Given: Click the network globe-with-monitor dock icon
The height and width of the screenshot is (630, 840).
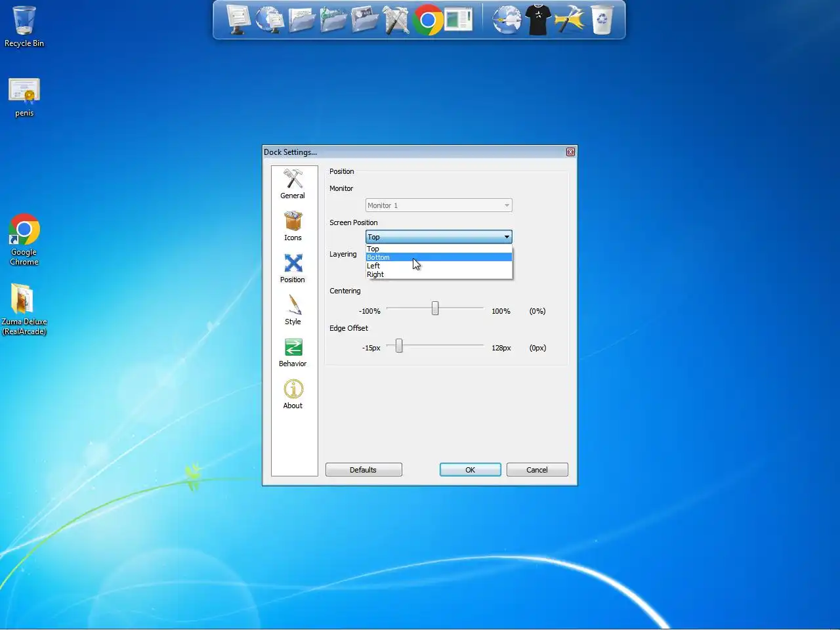Looking at the screenshot, I should tap(269, 20).
